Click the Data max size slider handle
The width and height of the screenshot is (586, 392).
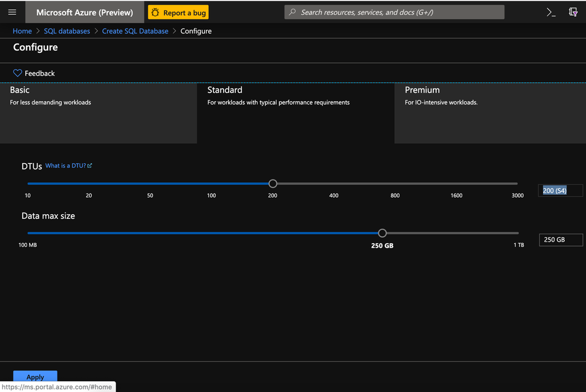[382, 233]
